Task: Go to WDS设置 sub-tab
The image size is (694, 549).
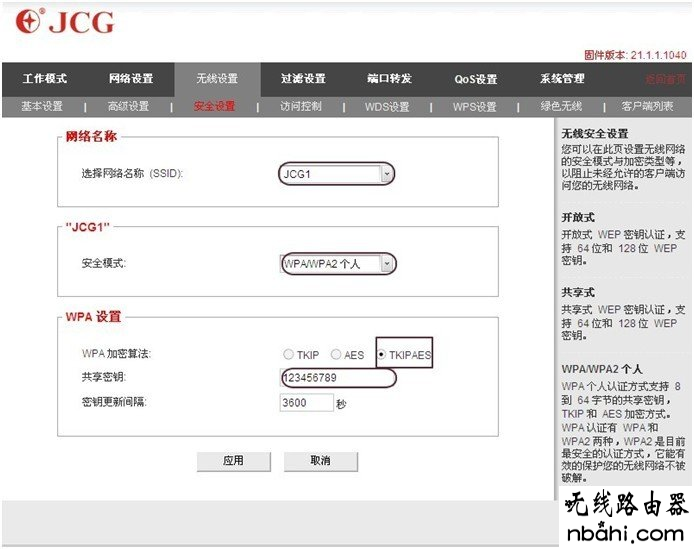Action: (x=387, y=107)
